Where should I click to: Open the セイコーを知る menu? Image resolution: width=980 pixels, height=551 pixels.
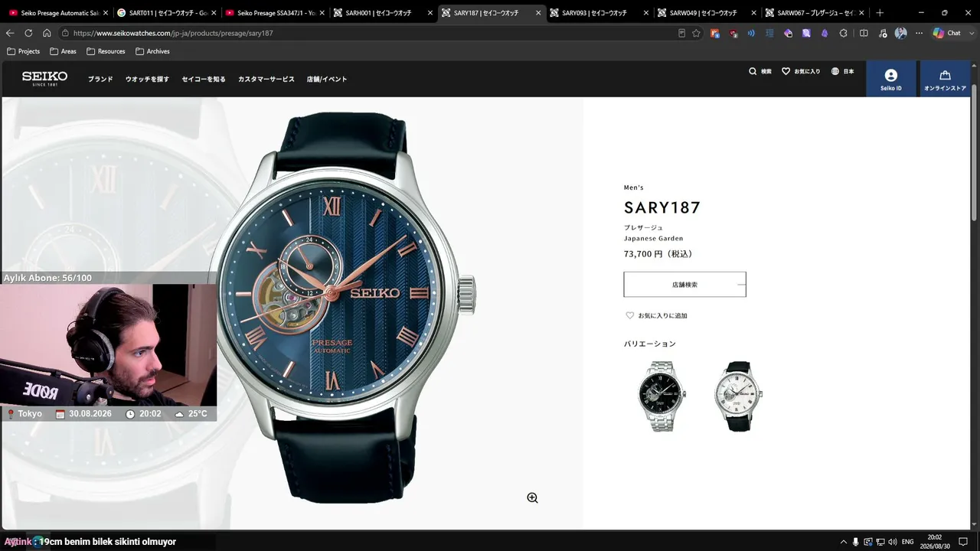click(x=204, y=79)
